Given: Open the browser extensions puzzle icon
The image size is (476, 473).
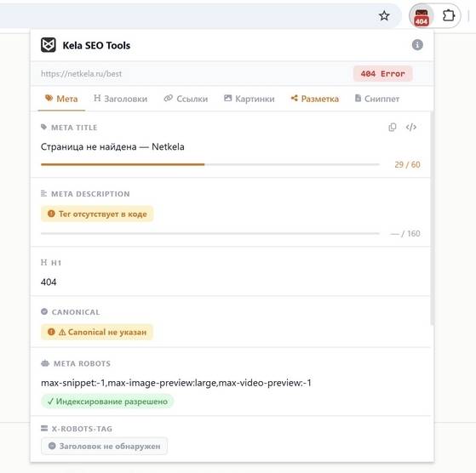Looking at the screenshot, I should click(449, 16).
